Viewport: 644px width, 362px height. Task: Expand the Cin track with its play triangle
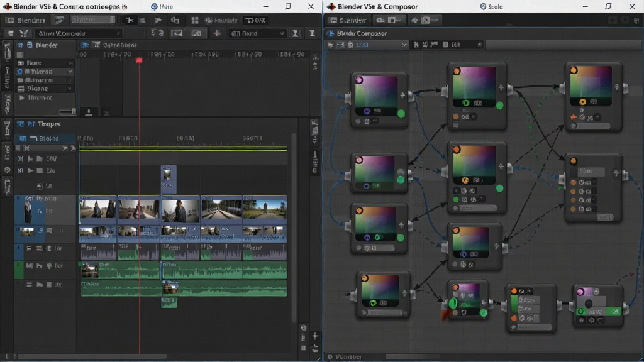pyautogui.click(x=30, y=170)
